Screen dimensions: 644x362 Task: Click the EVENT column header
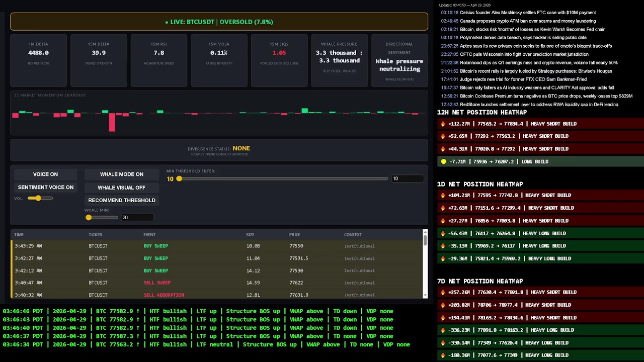click(149, 235)
